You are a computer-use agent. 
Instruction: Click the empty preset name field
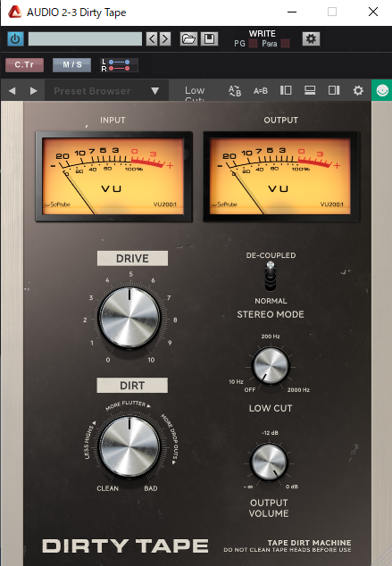pyautogui.click(x=85, y=38)
